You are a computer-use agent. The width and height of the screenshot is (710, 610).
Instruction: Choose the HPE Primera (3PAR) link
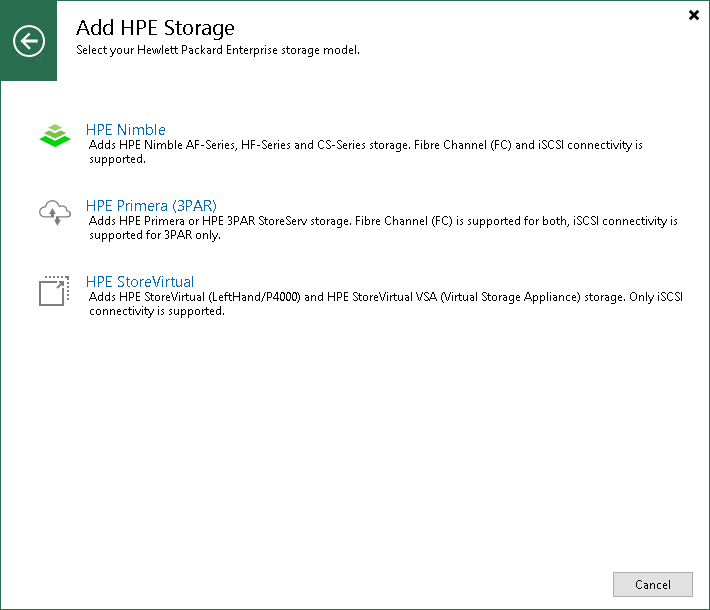[x=151, y=206]
